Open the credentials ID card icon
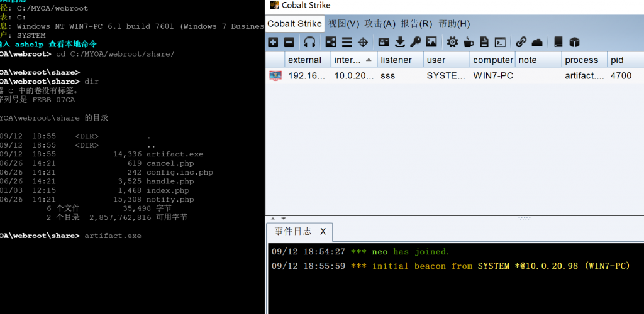 click(x=384, y=42)
